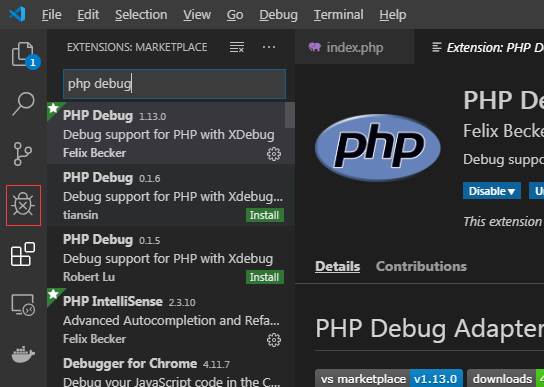Switch to the index.php editor tab
The image size is (544, 387).
[x=355, y=47]
